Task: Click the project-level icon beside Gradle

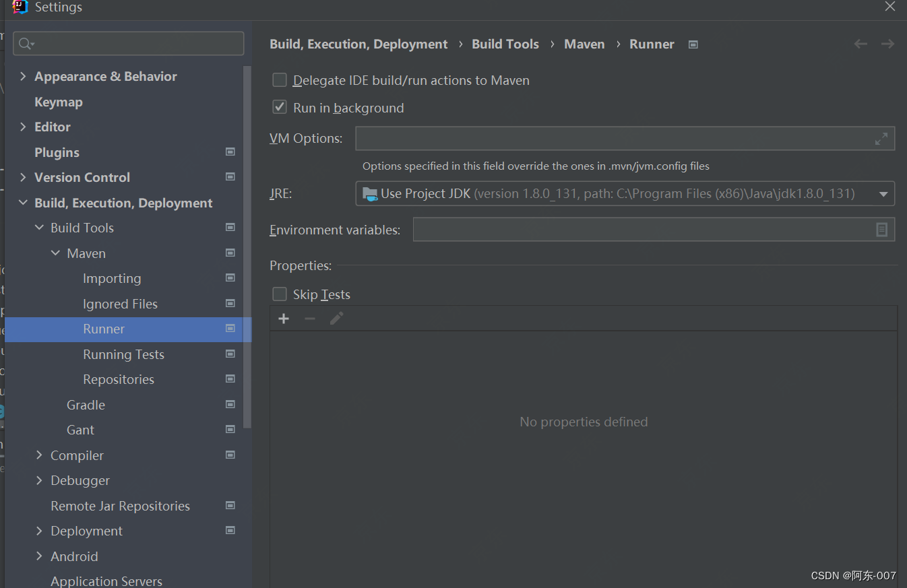Action: point(230,405)
